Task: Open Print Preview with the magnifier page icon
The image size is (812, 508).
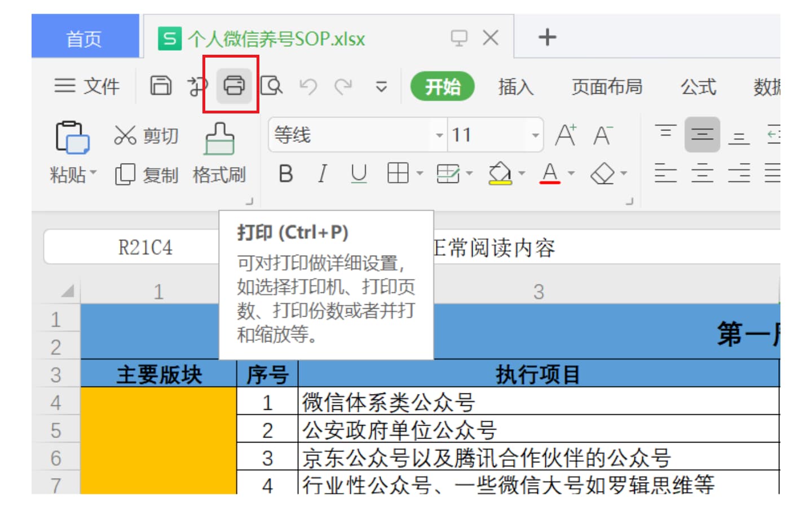Action: click(x=272, y=86)
